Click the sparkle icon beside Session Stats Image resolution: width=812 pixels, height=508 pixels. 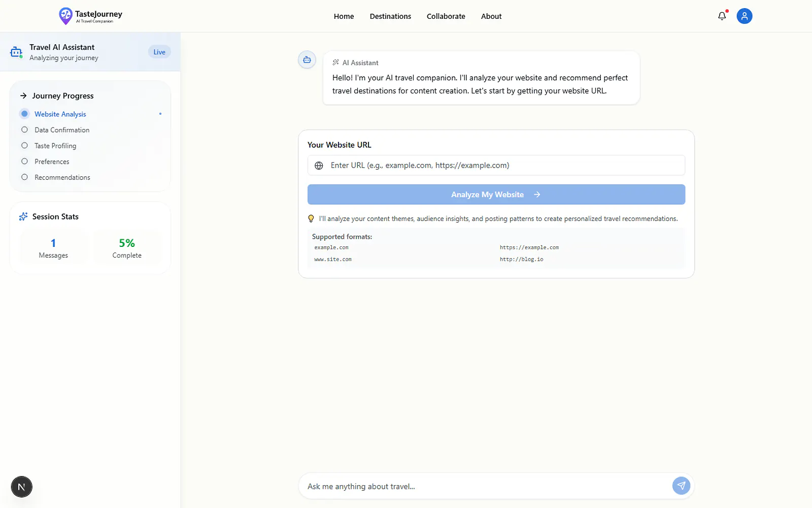point(23,216)
